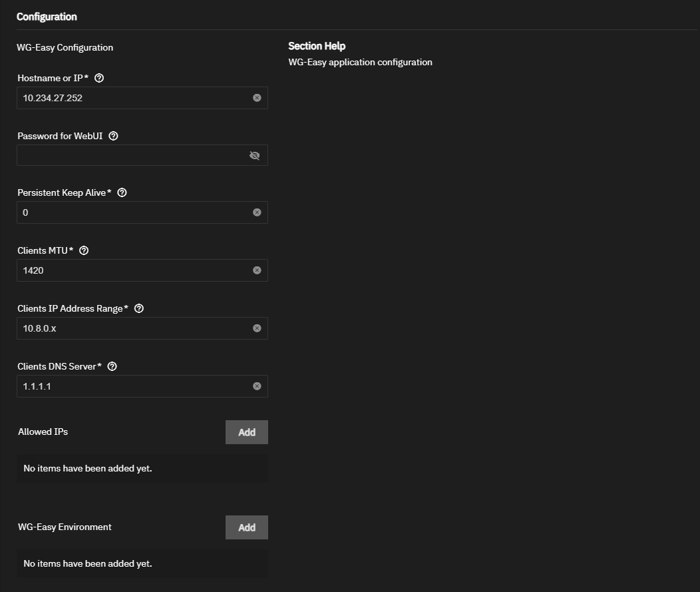
Task: Clear the Clients MTU value
Action: pos(257,270)
